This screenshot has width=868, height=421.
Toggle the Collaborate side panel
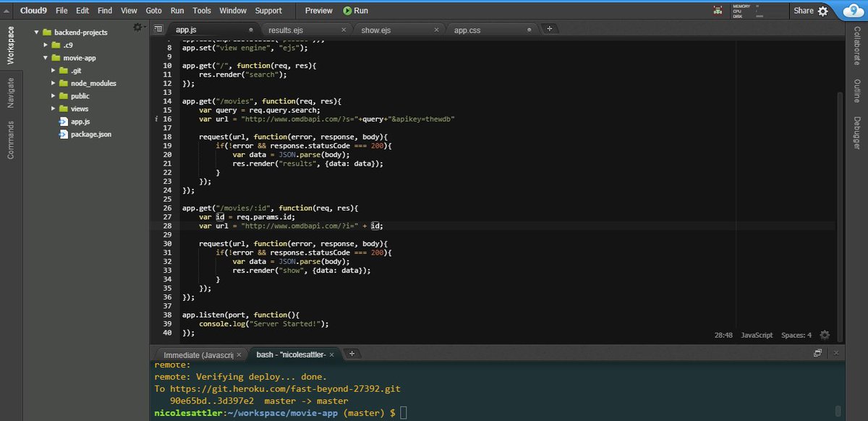857,47
